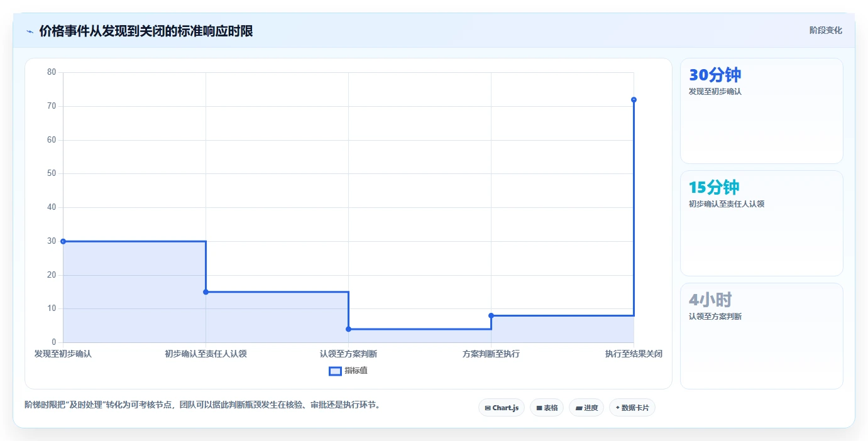
Task: Click the y-axis tick label 80
Action: pos(52,72)
